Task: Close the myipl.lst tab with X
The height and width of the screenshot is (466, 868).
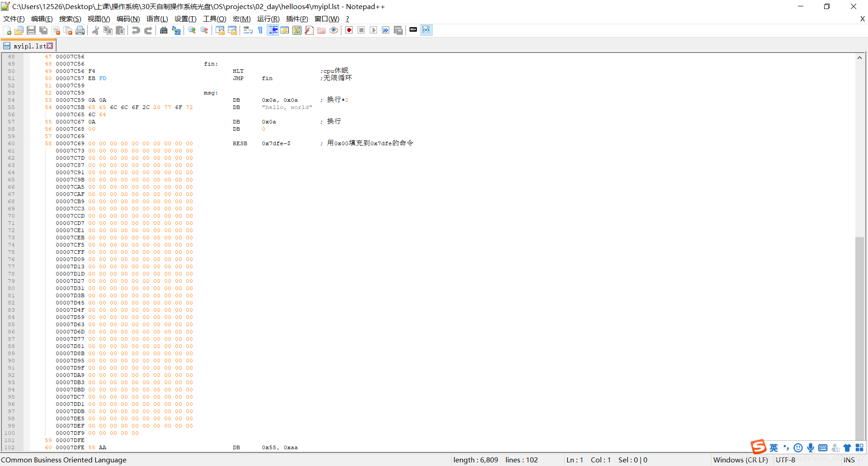Action: coord(50,46)
